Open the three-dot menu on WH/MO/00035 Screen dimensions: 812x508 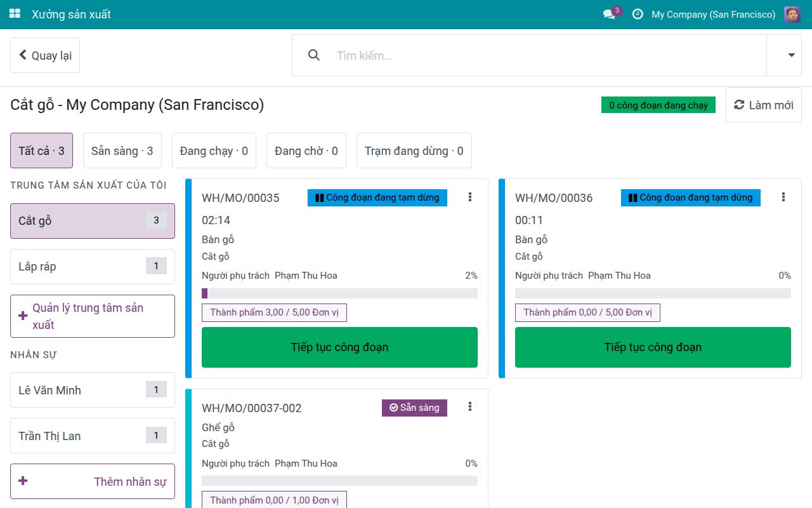click(470, 197)
